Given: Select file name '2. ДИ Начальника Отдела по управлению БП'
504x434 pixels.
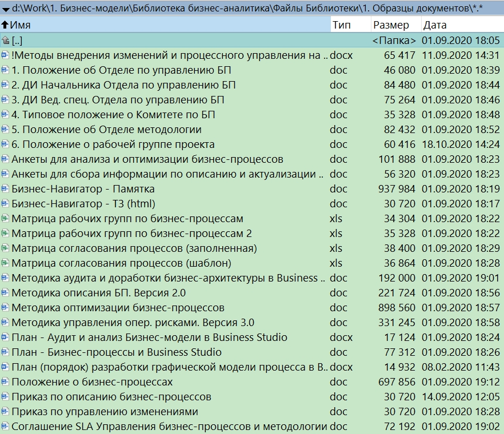Looking at the screenshot, I should (123, 85).
